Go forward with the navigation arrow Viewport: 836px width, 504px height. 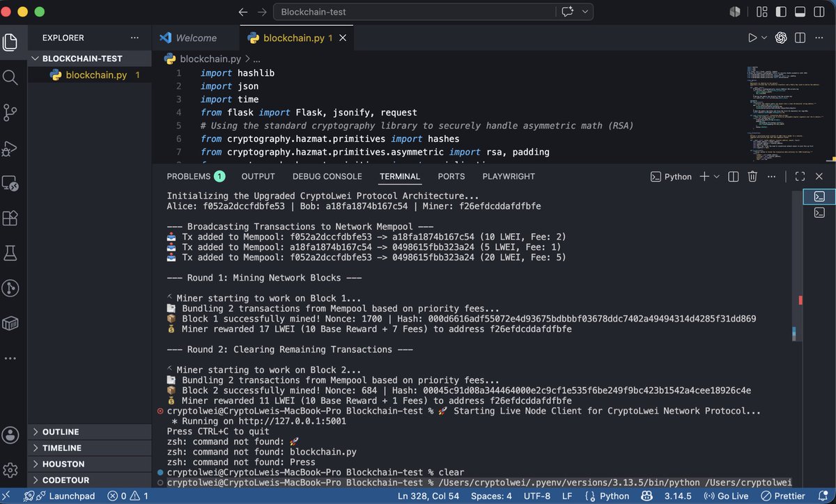tap(262, 12)
